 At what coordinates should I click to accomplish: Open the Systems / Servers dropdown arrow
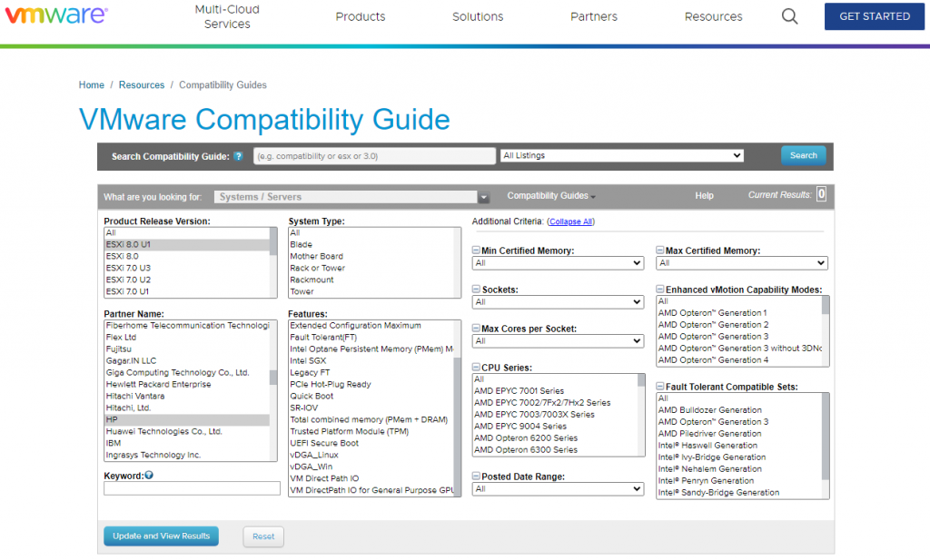point(484,197)
